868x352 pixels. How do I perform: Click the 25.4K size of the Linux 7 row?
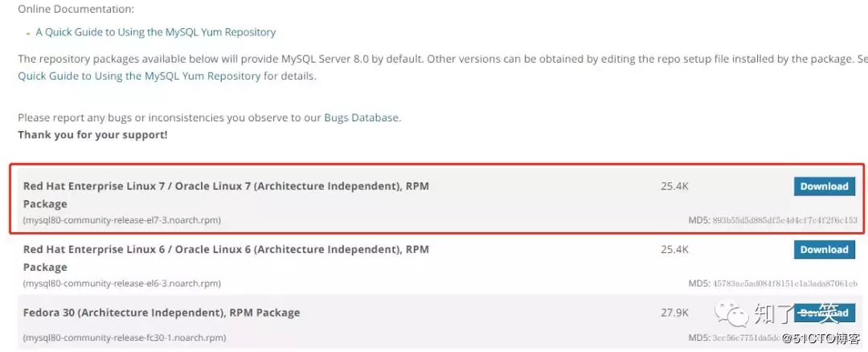tap(675, 186)
